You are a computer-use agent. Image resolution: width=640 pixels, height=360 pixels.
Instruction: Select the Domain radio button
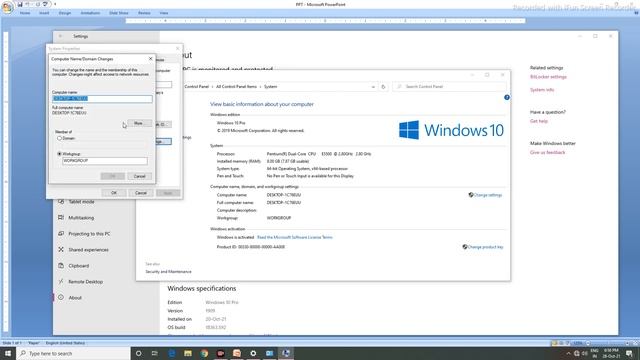[x=60, y=138]
